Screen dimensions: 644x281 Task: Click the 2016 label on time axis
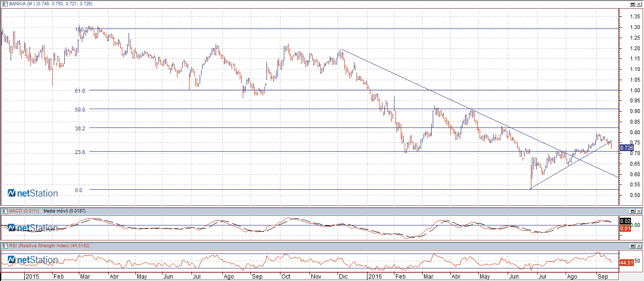pos(374,277)
